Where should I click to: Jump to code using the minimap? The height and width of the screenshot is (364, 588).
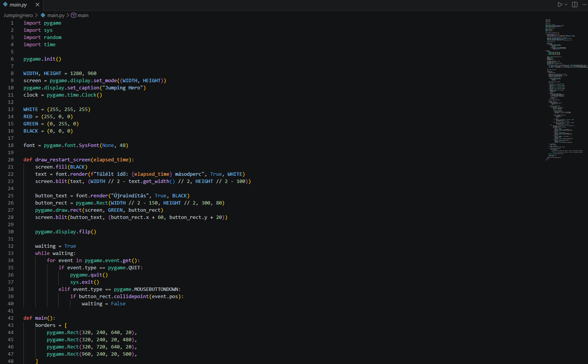(x=566, y=89)
